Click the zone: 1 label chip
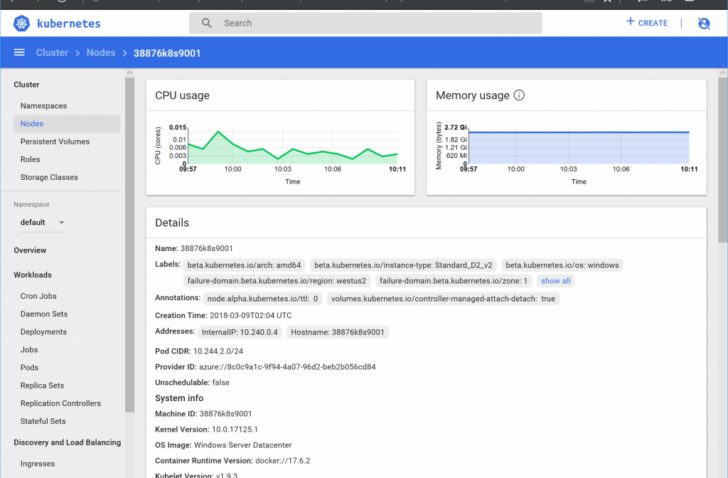 point(454,281)
